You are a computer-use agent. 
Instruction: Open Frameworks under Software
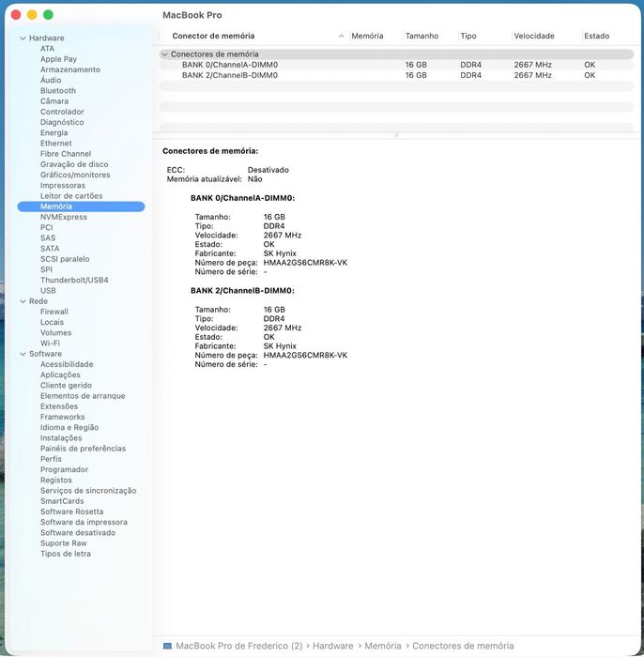click(63, 417)
